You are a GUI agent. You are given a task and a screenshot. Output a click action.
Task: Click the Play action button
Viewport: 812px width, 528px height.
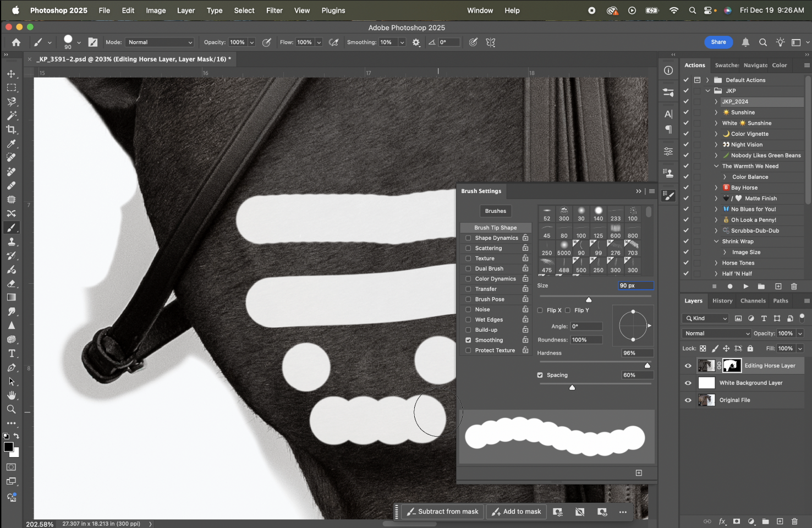[x=745, y=287]
